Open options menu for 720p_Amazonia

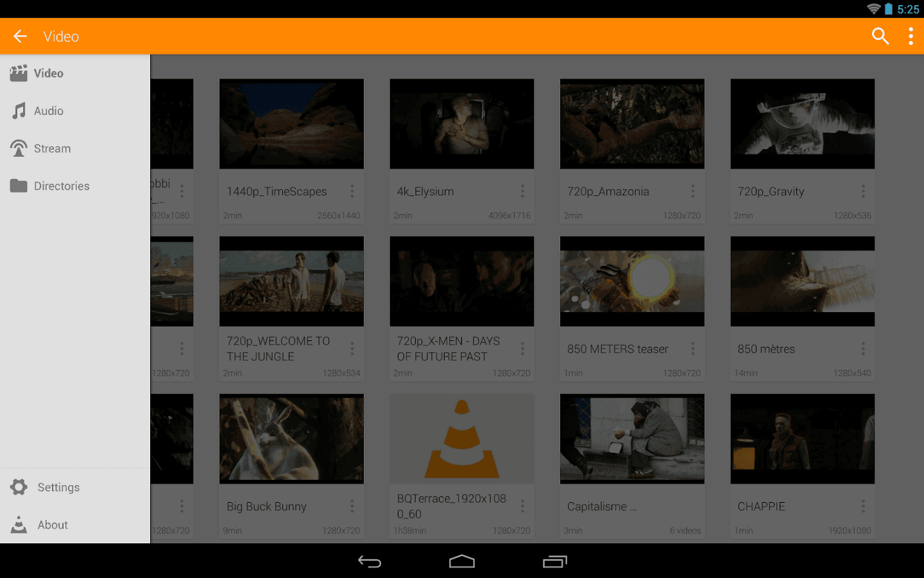(x=693, y=191)
